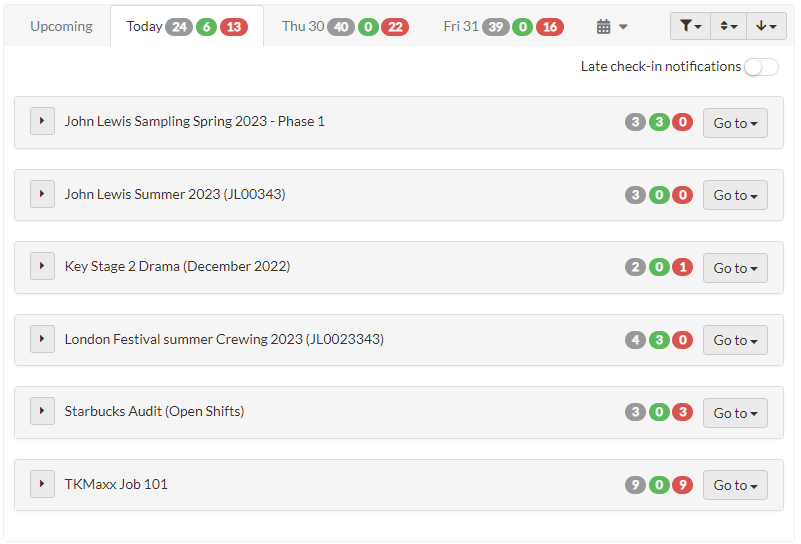Click red badge 13 on Today tab
801x544 pixels.
[234, 27]
